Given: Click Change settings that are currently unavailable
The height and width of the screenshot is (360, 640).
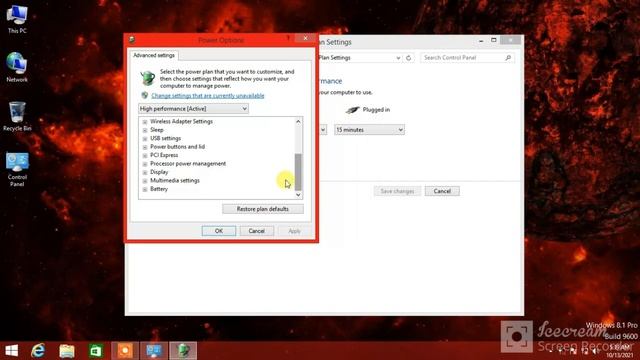Looking at the screenshot, I should [x=208, y=96].
